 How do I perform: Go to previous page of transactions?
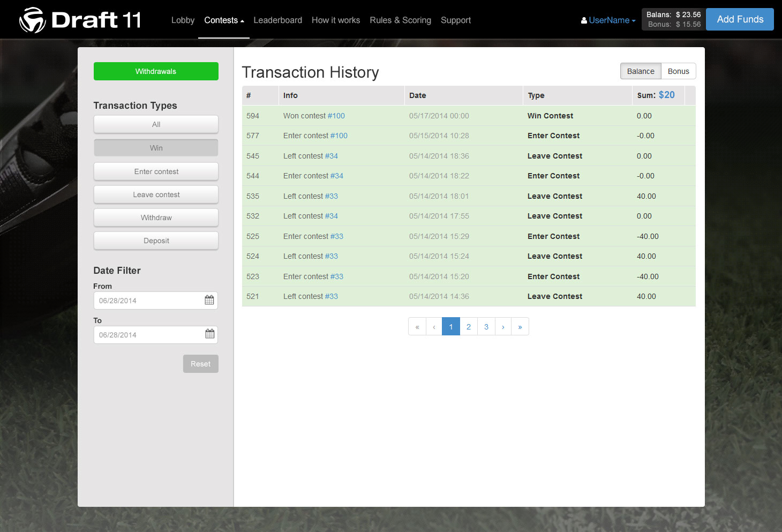[434, 326]
